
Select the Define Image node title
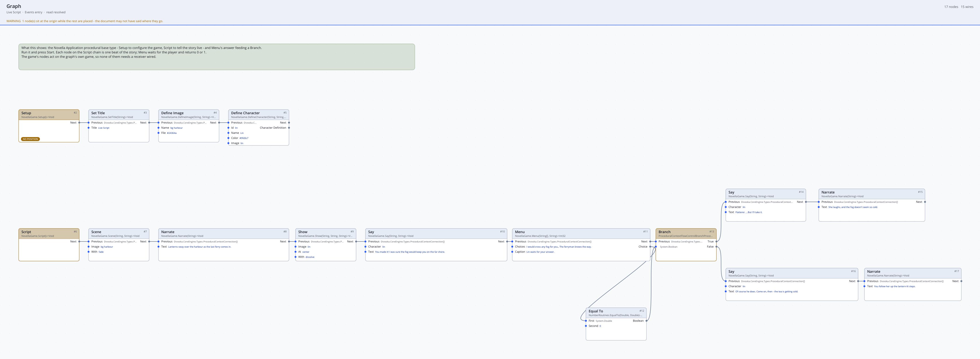(172, 113)
